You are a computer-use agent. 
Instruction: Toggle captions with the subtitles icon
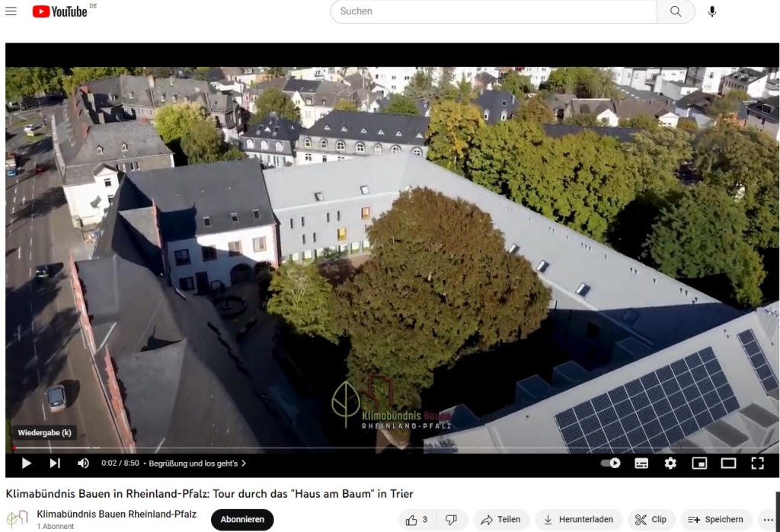642,461
